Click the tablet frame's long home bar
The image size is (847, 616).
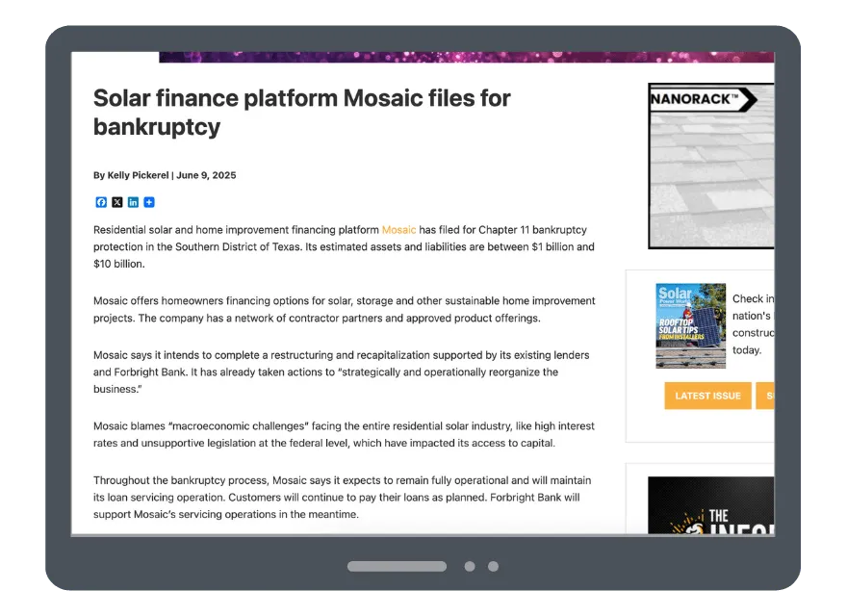(397, 566)
